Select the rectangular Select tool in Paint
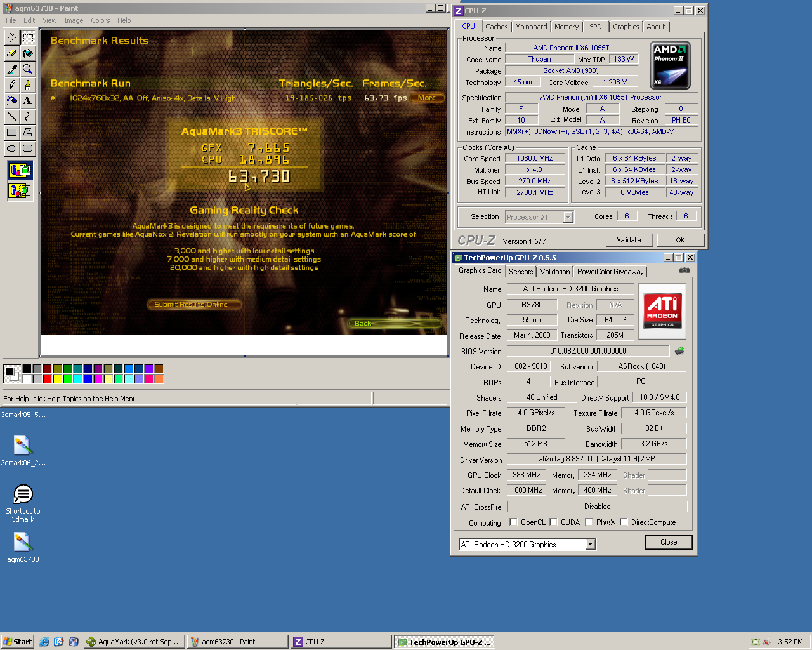This screenshot has width=812, height=650. tap(28, 37)
